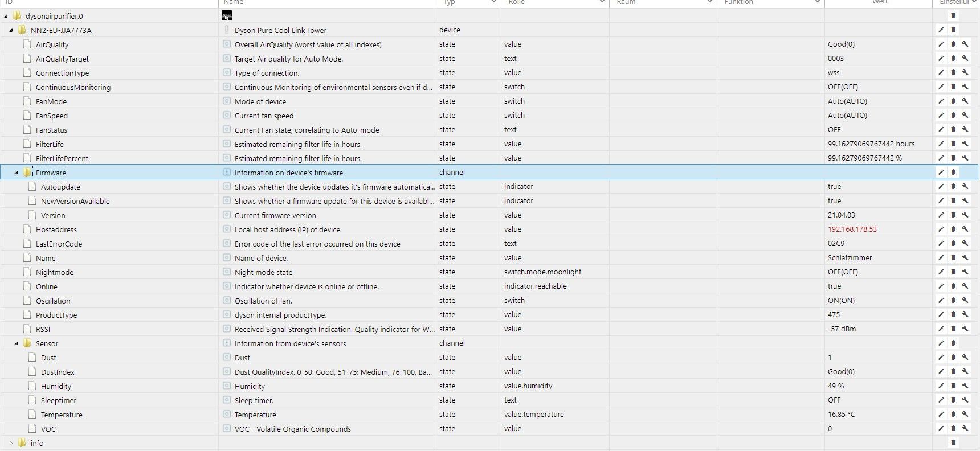The image size is (980, 451).
Task: Open the Raum column filter dropdown
Action: [709, 2]
